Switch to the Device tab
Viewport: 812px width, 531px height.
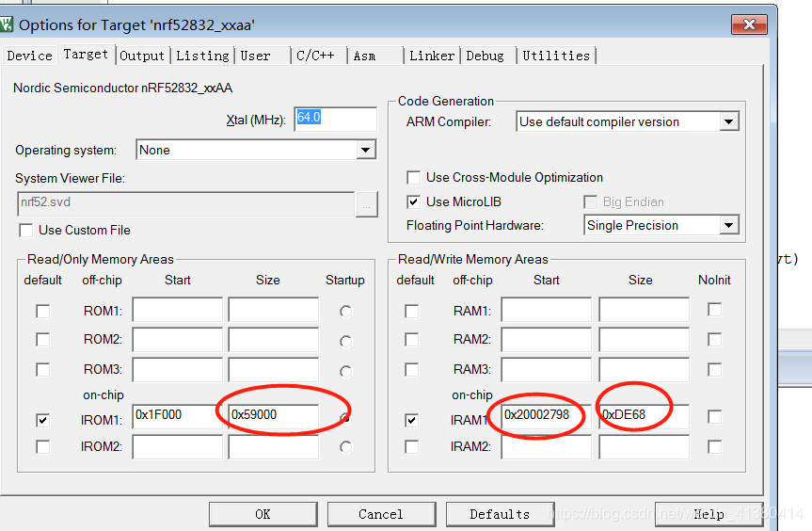(x=29, y=56)
